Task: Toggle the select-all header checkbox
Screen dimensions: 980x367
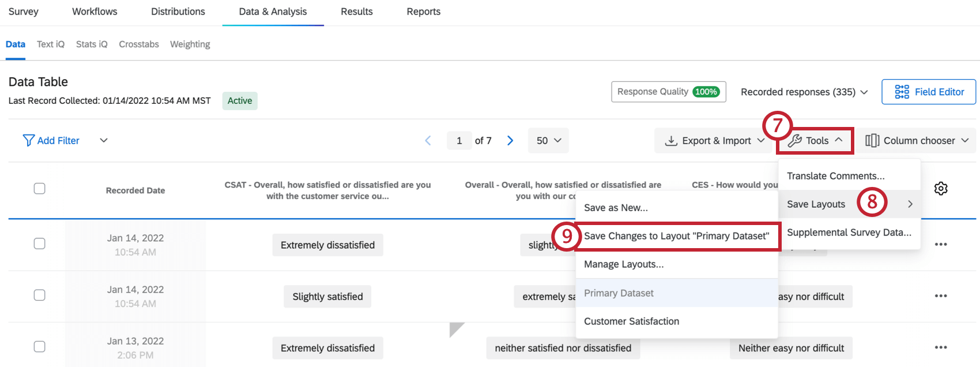Action: (39, 189)
